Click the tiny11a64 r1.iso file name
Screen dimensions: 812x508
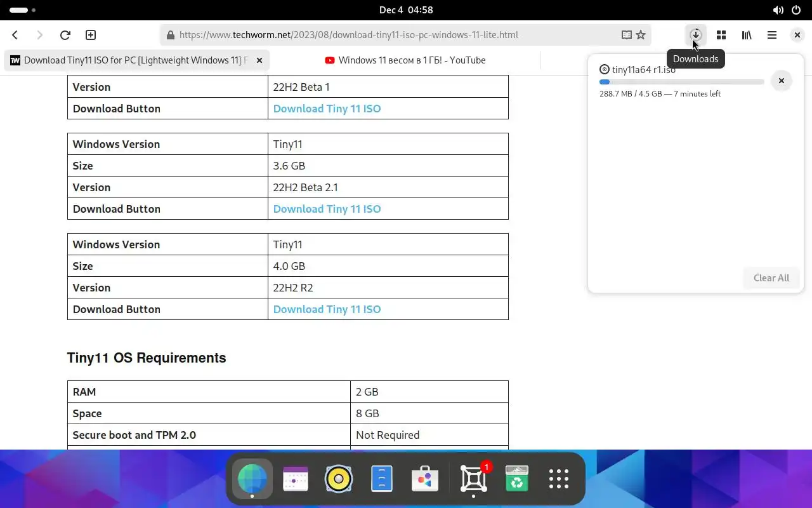click(x=644, y=70)
